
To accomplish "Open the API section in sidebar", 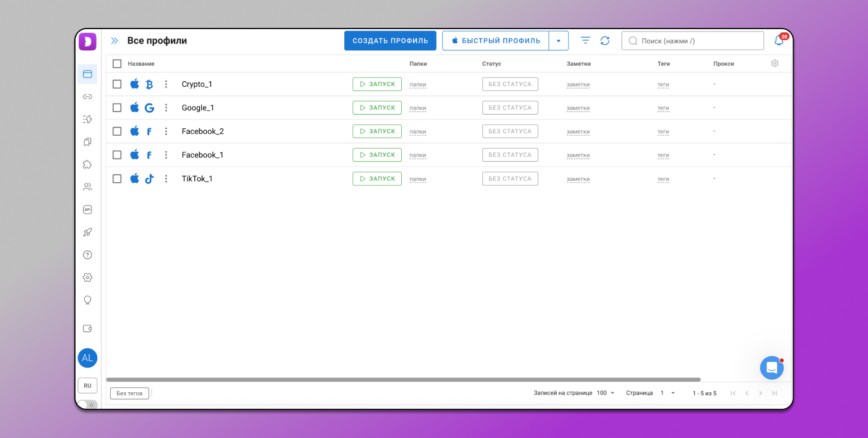I will [x=87, y=210].
